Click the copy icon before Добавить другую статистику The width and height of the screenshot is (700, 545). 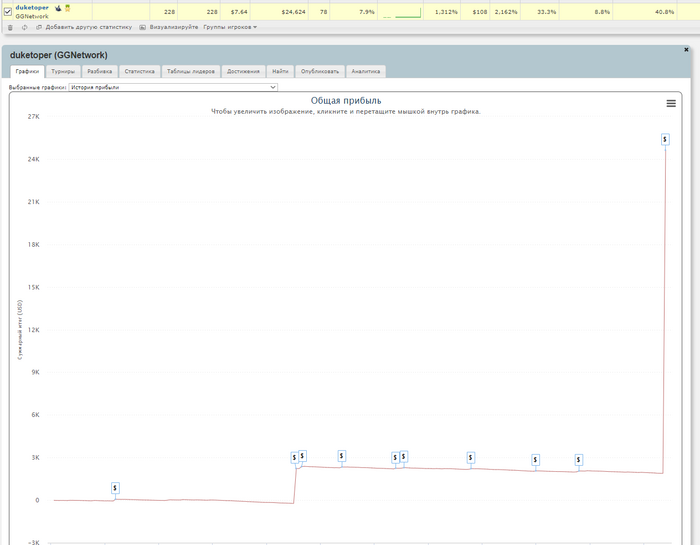[39, 27]
